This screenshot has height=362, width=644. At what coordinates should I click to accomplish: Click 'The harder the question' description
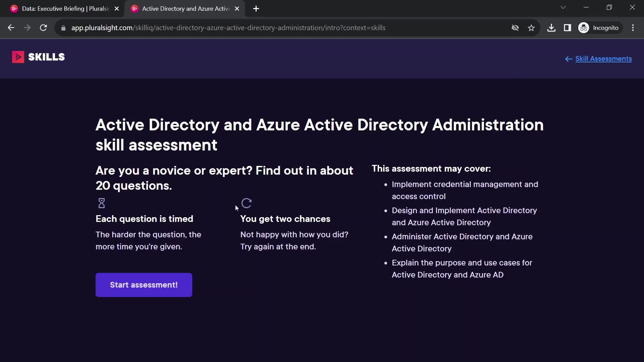pyautogui.click(x=148, y=241)
